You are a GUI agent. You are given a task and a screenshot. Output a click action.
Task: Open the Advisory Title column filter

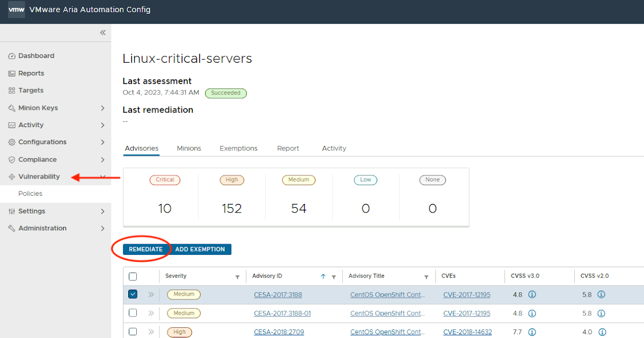[426, 277]
